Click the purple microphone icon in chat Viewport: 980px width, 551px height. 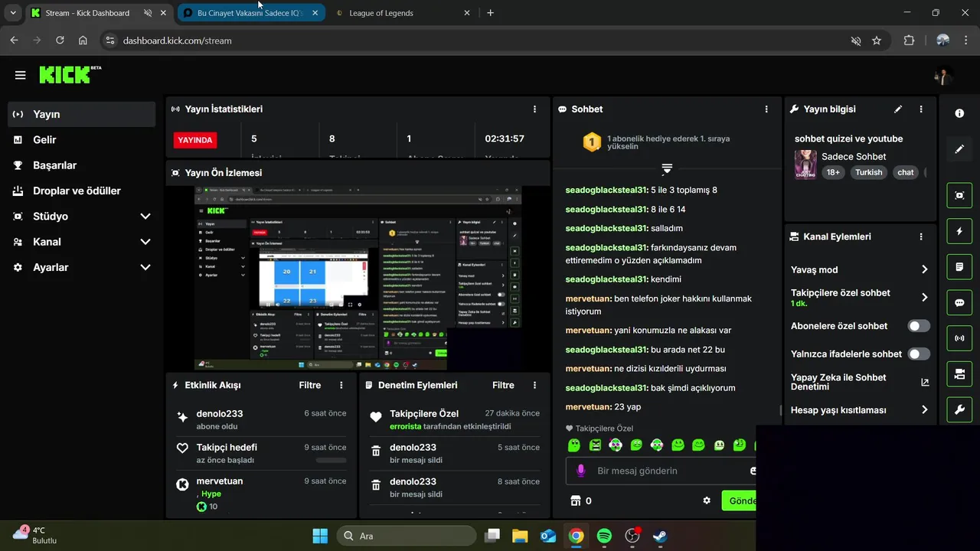coord(581,471)
